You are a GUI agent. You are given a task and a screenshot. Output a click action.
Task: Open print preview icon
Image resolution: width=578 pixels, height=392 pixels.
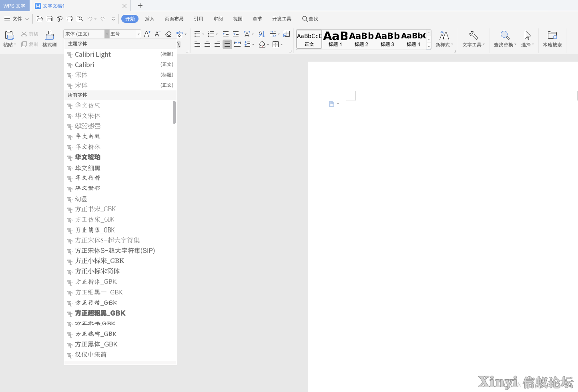[80, 19]
